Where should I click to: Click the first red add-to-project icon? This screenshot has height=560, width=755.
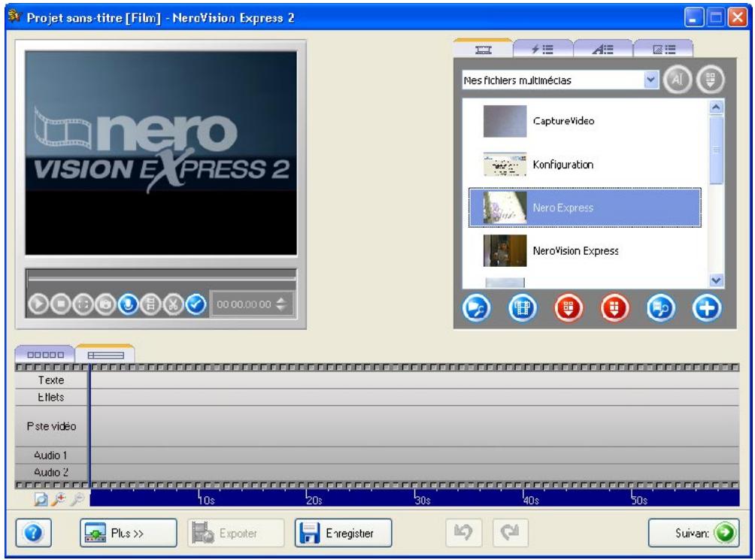(x=569, y=308)
